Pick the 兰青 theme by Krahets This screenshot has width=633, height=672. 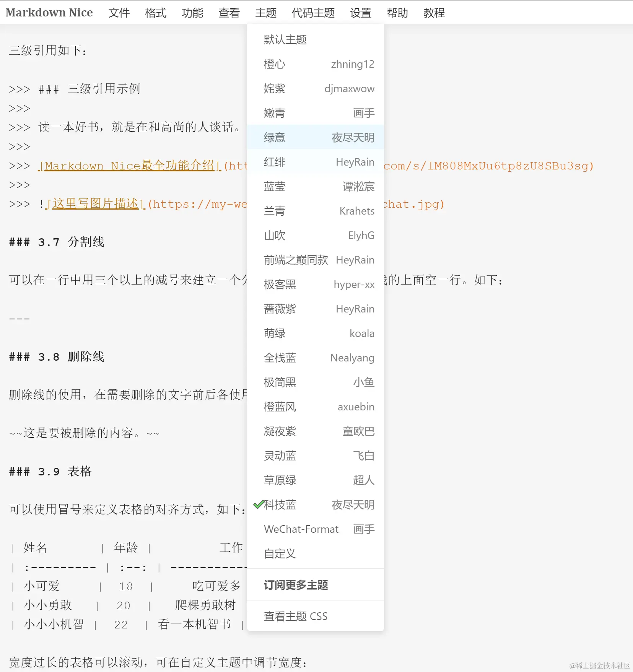(316, 211)
